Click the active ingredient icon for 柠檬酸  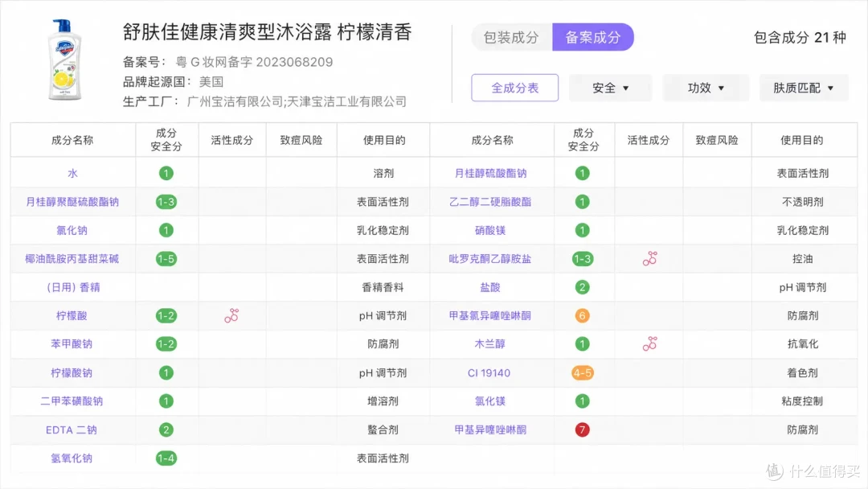(231, 315)
